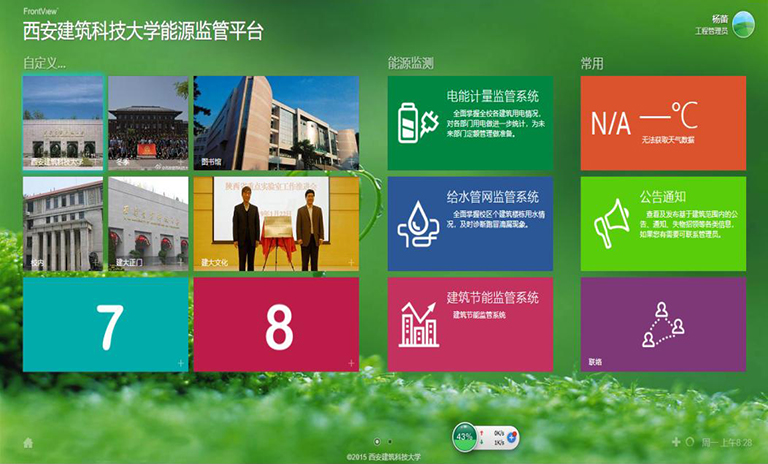Click the 常用 group heading

pos(592,63)
